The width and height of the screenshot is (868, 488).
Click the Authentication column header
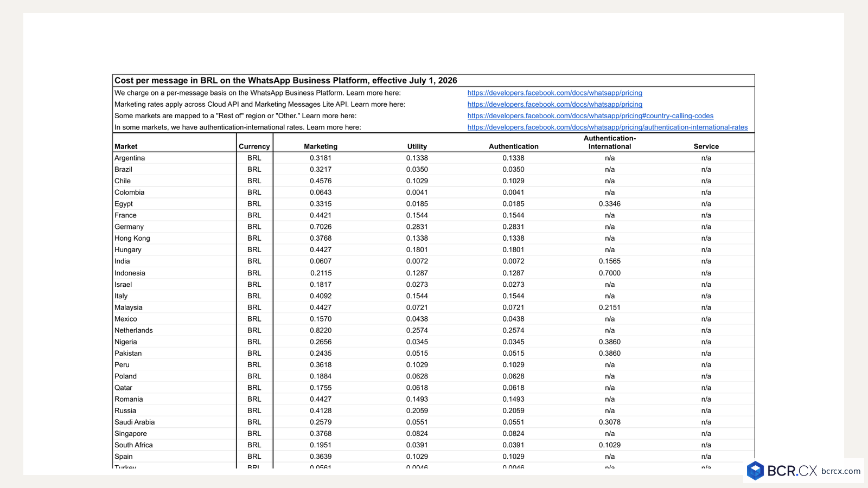(x=514, y=146)
